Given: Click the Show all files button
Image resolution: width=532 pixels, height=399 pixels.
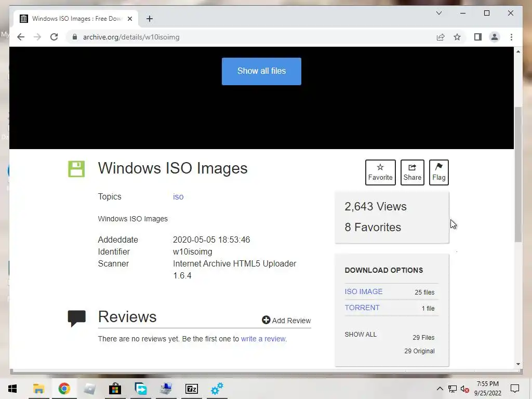Looking at the screenshot, I should [x=261, y=71].
